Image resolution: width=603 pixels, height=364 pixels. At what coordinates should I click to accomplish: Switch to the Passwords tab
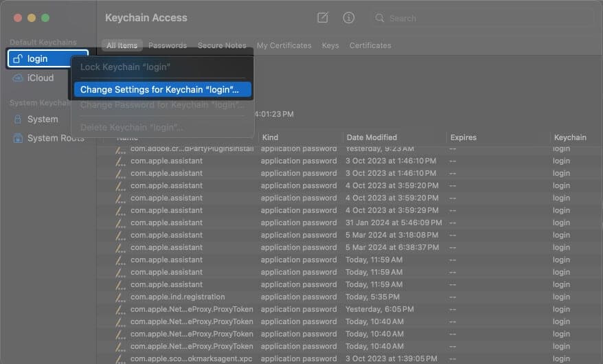[x=168, y=45]
